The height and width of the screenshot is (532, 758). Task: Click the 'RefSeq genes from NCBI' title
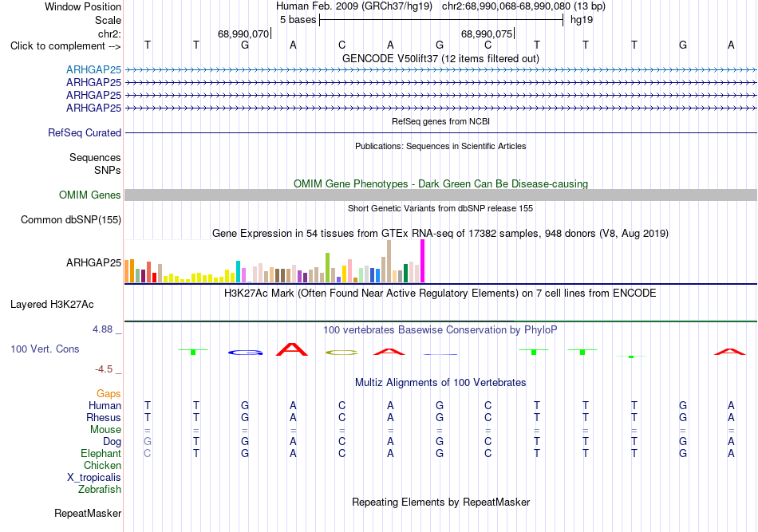440,121
